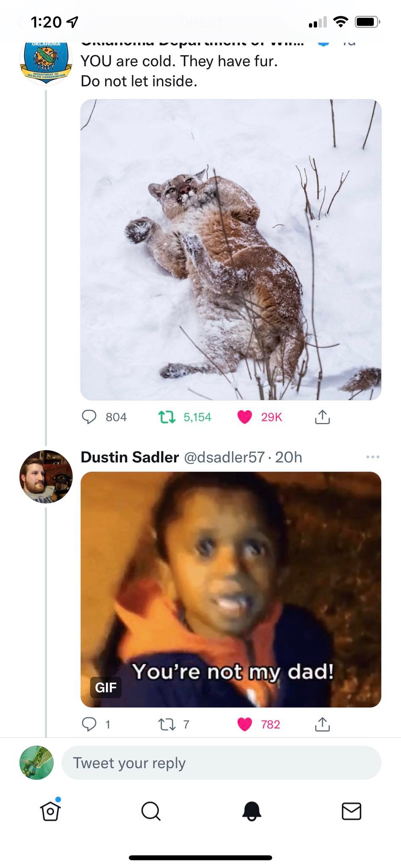Reply to the Oklahoma wildlife tweet
This screenshot has width=401, height=868.
coord(89,417)
